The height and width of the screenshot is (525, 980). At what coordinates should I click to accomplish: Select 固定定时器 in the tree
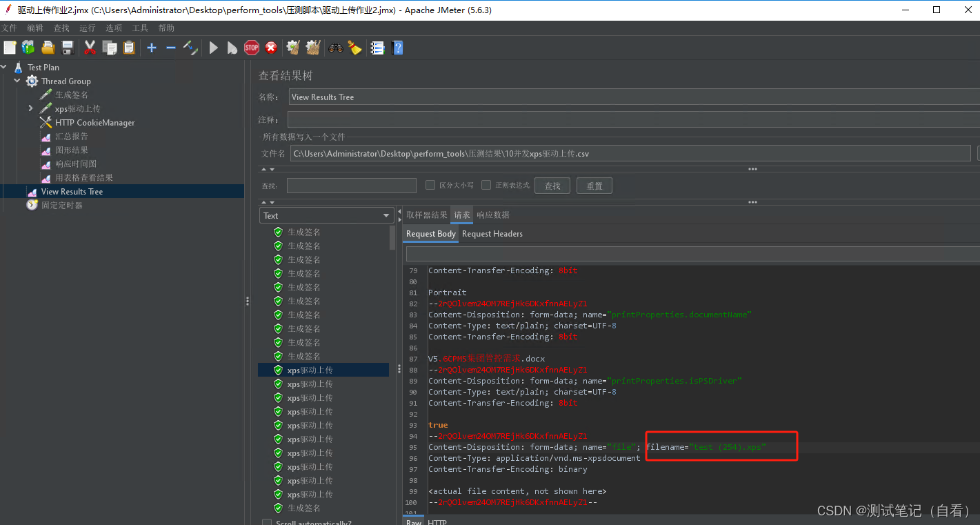click(x=62, y=205)
